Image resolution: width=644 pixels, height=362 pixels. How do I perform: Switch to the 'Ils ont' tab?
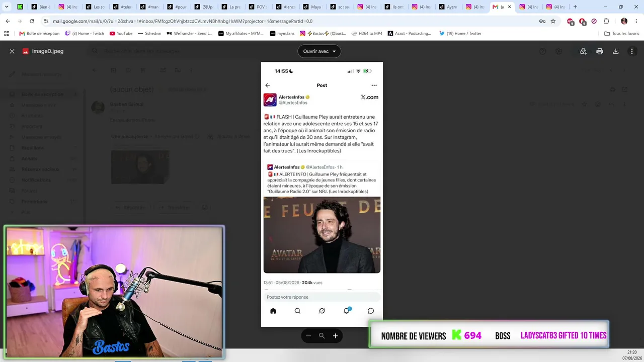pyautogui.click(x=394, y=7)
